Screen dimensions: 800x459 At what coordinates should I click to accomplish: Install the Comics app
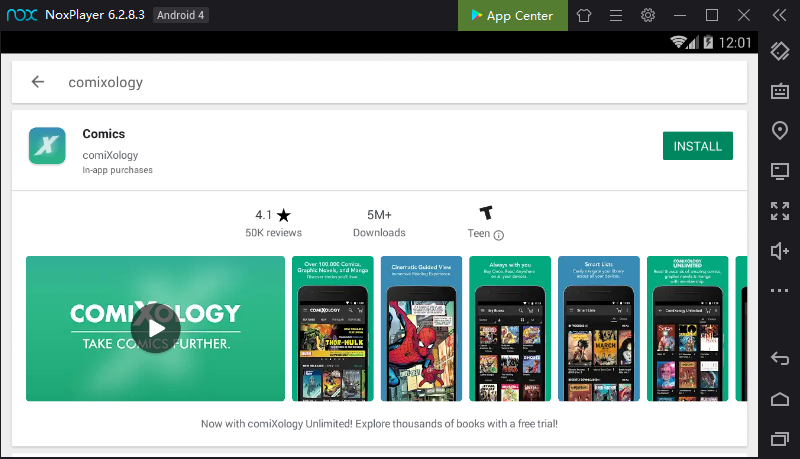pos(697,146)
